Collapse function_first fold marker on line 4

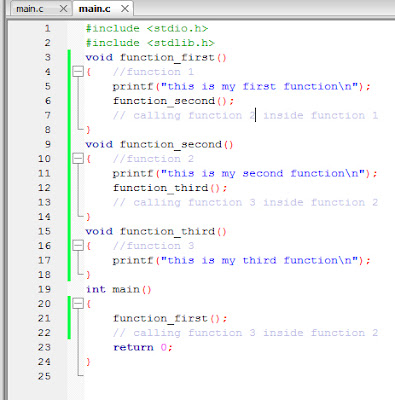[x=78, y=71]
